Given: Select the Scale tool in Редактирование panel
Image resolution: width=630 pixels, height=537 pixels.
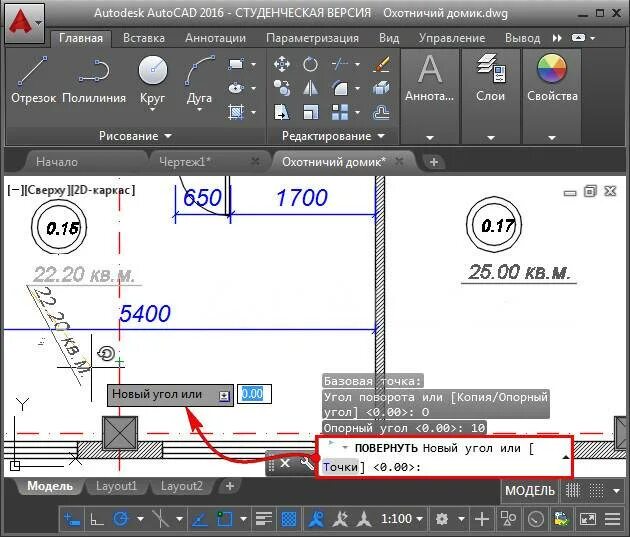Looking at the screenshot, I should click(310, 112).
